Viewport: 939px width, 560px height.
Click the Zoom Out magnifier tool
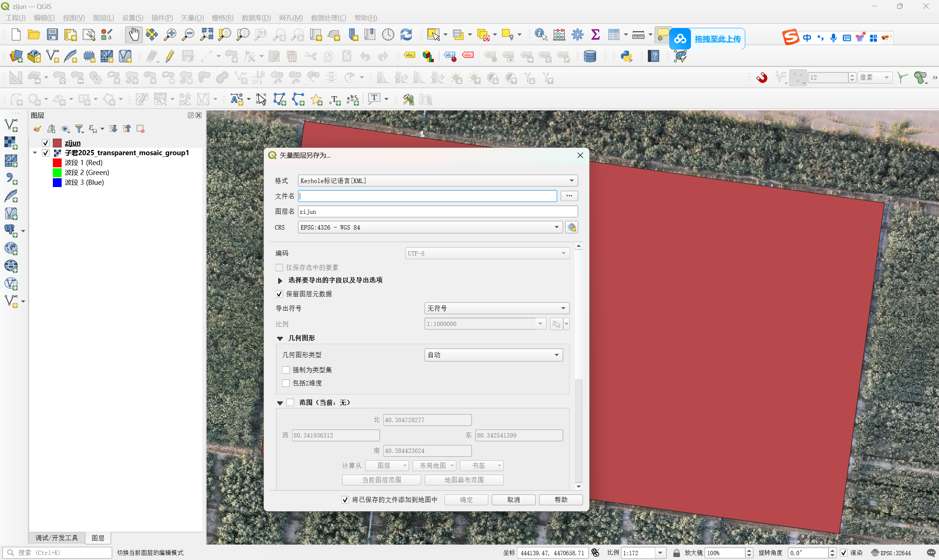point(188,35)
